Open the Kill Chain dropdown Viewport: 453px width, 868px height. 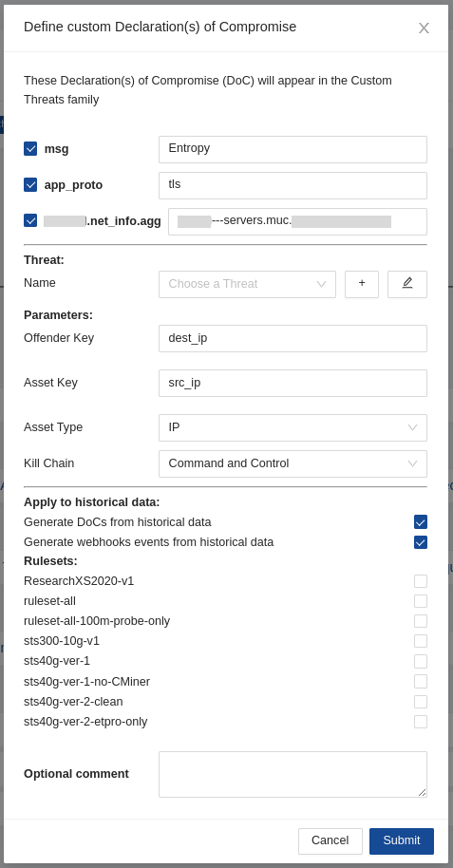point(293,463)
